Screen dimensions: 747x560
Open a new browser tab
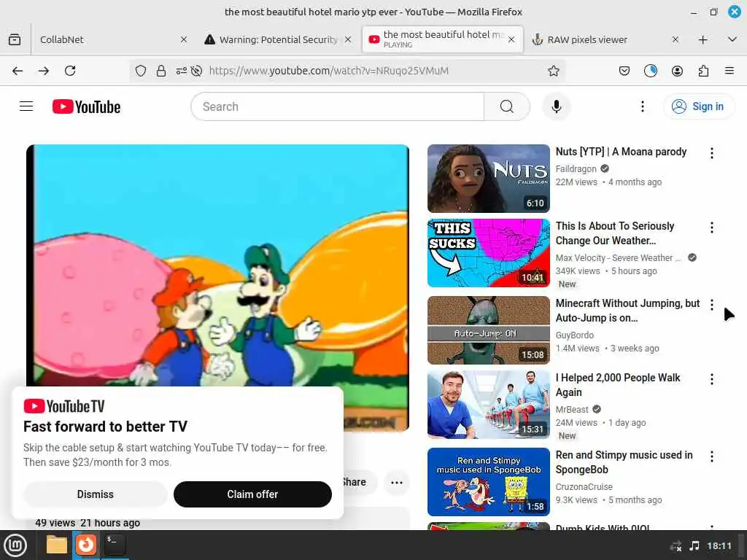coord(703,39)
